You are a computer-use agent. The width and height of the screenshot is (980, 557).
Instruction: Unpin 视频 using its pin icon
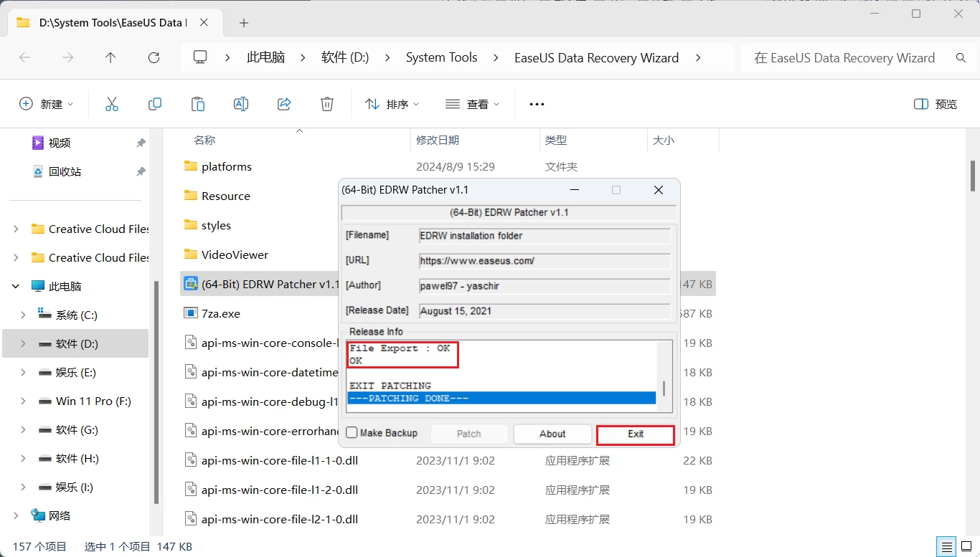tap(141, 143)
